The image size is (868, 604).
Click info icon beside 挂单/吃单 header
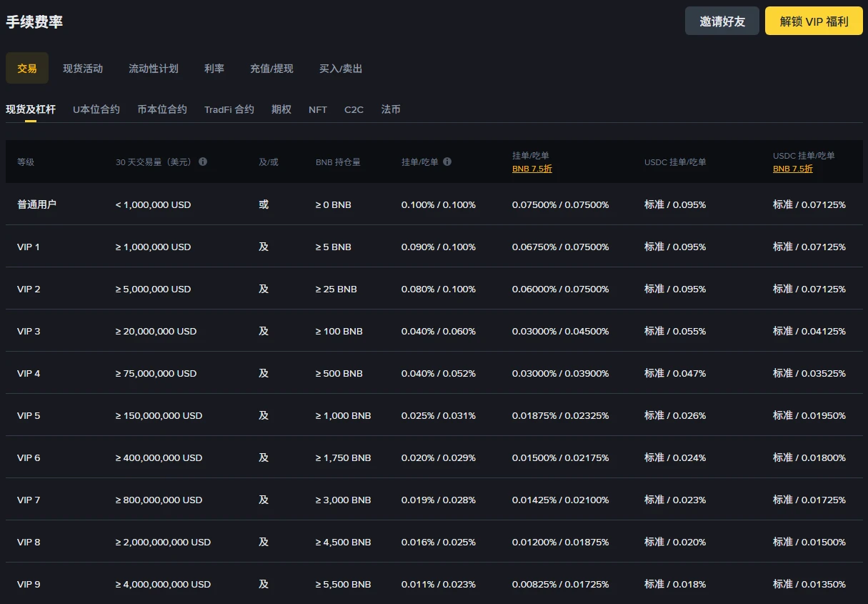click(x=447, y=162)
